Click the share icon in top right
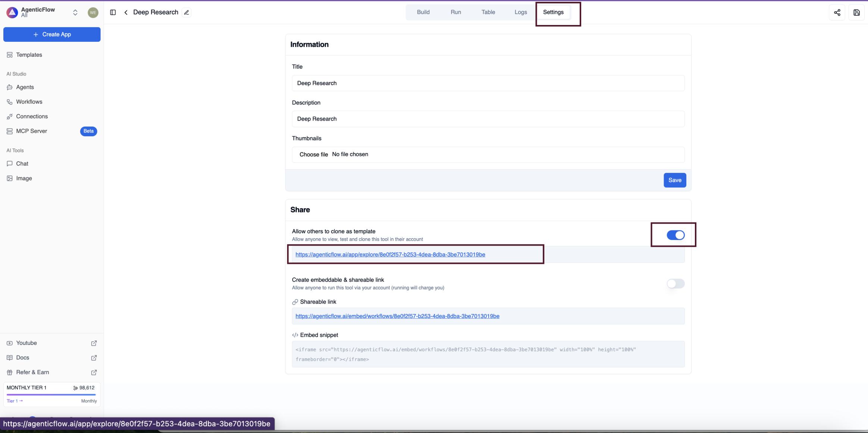The width and height of the screenshot is (868, 433). (837, 12)
